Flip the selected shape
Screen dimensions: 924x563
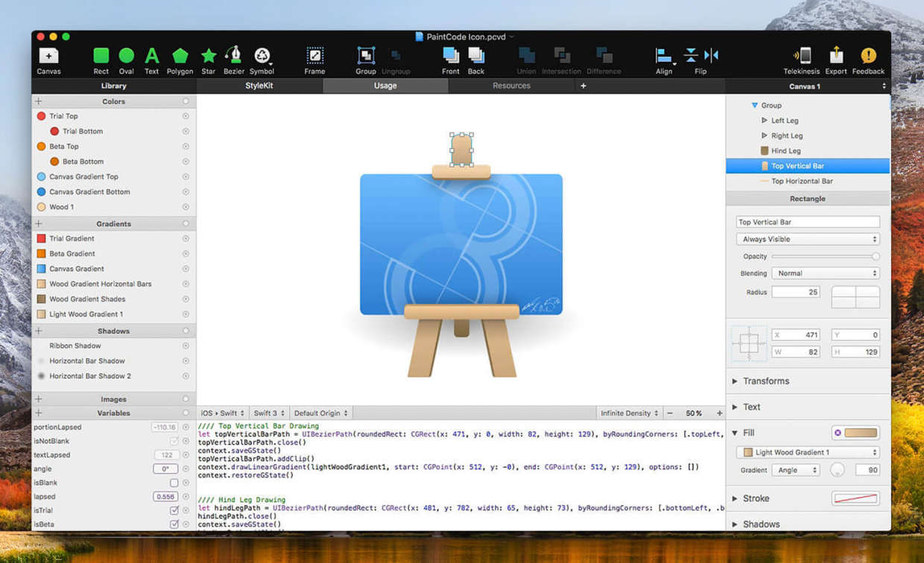click(x=700, y=60)
